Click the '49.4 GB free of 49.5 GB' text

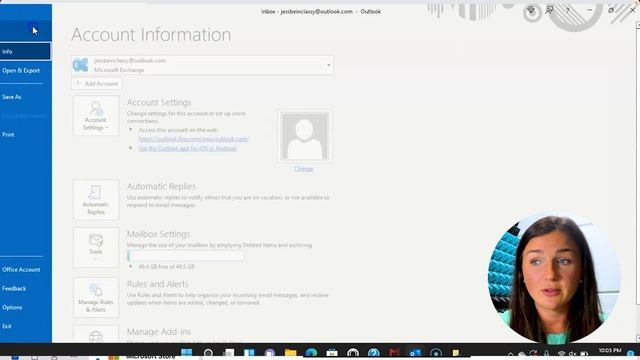coord(166,267)
